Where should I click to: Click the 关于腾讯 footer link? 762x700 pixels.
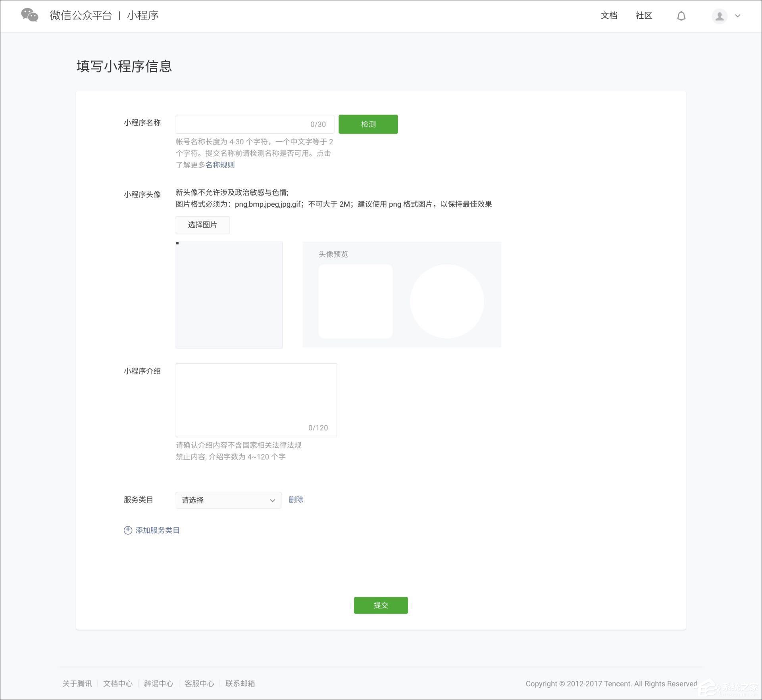[x=77, y=683]
